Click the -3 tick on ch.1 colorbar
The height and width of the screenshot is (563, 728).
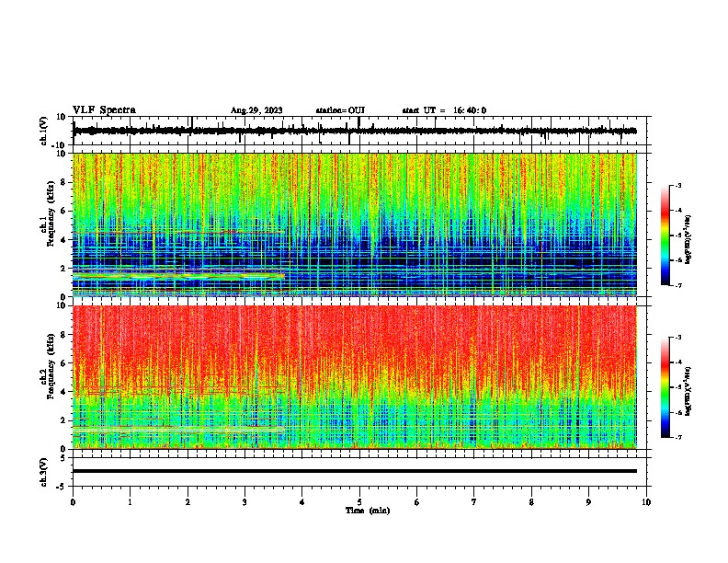point(678,185)
